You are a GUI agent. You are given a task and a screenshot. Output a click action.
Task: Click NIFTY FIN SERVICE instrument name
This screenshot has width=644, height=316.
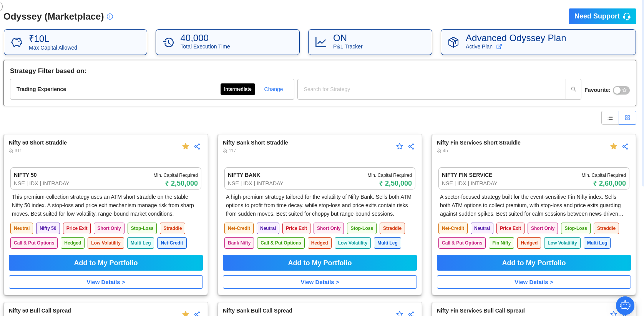pyautogui.click(x=467, y=175)
